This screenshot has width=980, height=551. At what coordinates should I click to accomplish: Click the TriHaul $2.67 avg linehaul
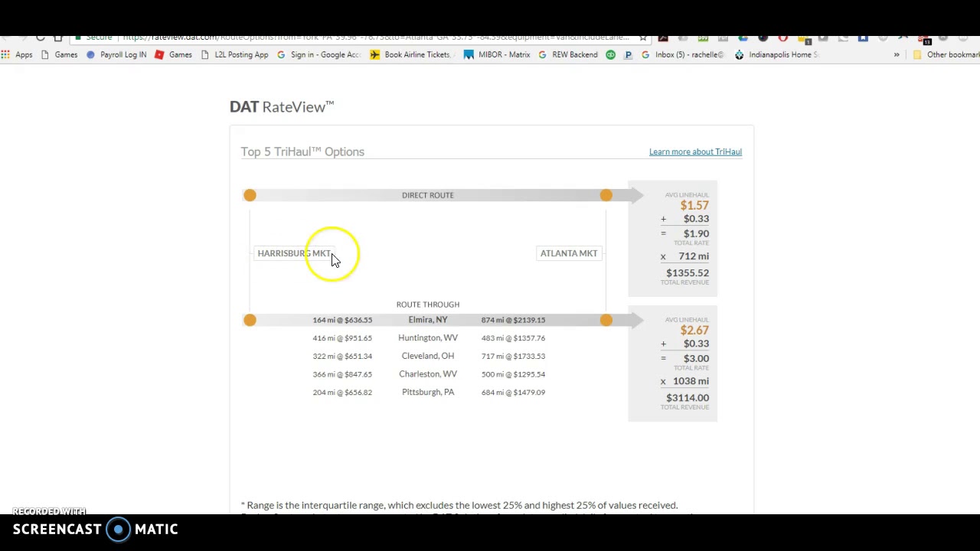click(694, 330)
